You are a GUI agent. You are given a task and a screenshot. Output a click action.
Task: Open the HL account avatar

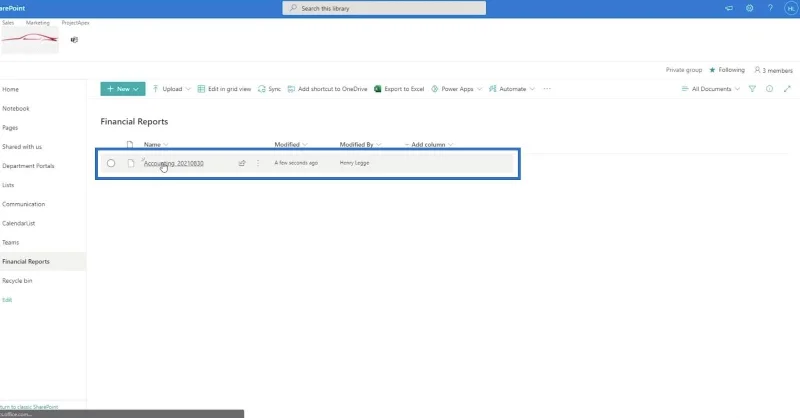click(x=791, y=8)
